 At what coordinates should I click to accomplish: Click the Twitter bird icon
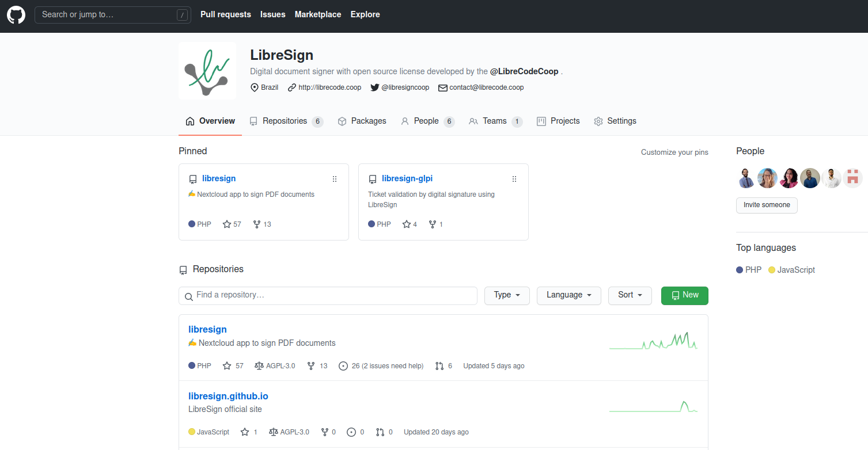pos(375,87)
